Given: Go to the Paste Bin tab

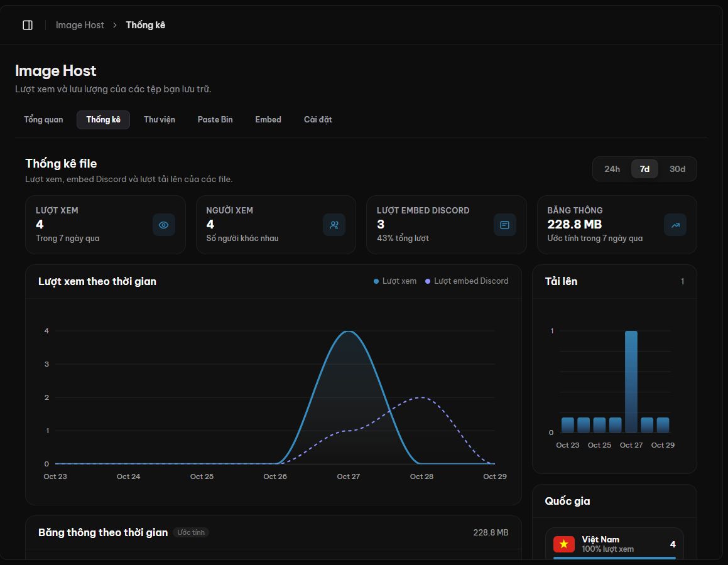Looking at the screenshot, I should 215,120.
